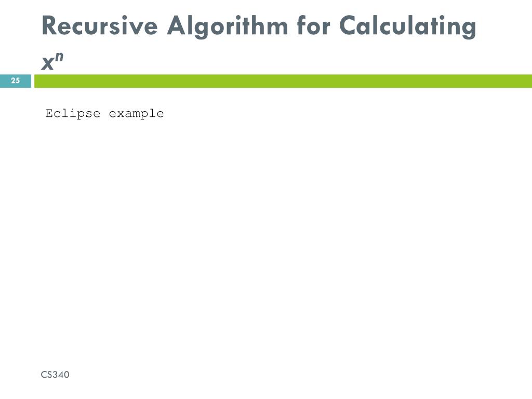Viewport: 532px width, 399px height.
Task: Click the green horizontal divider bar
Action: pos(283,81)
